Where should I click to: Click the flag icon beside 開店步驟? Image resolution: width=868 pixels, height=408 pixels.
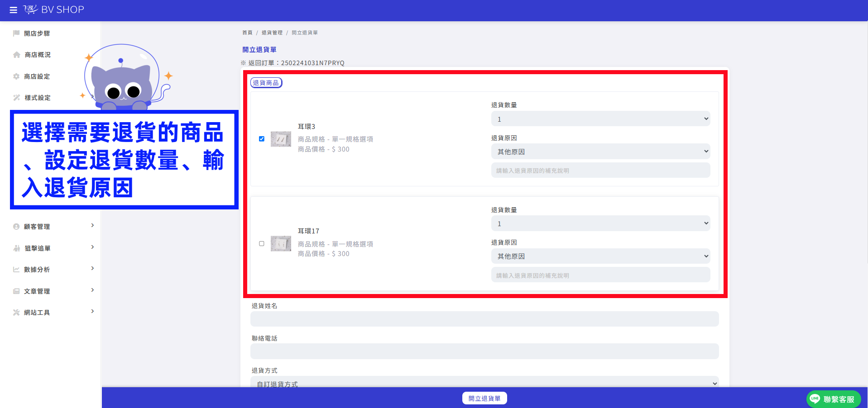click(x=16, y=33)
